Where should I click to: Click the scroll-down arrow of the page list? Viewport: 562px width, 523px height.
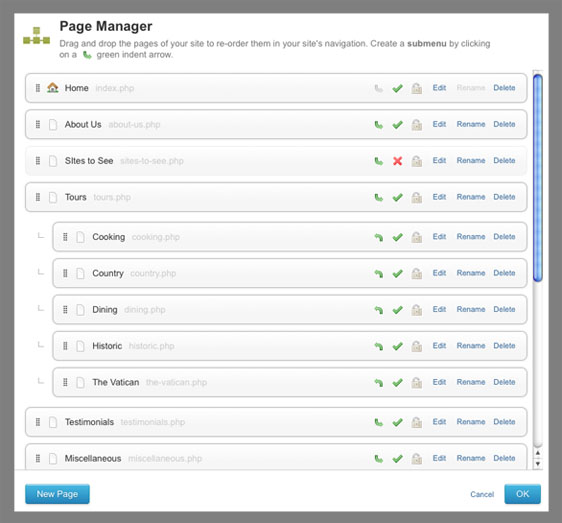coord(537,463)
